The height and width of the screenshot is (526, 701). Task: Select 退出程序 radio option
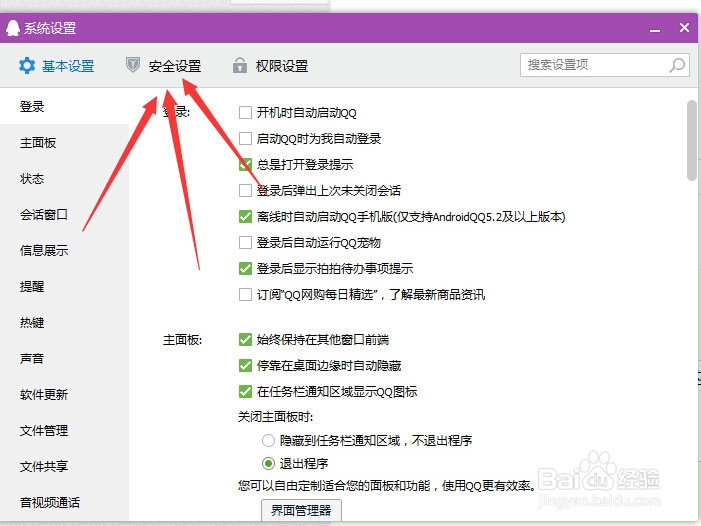click(268, 463)
